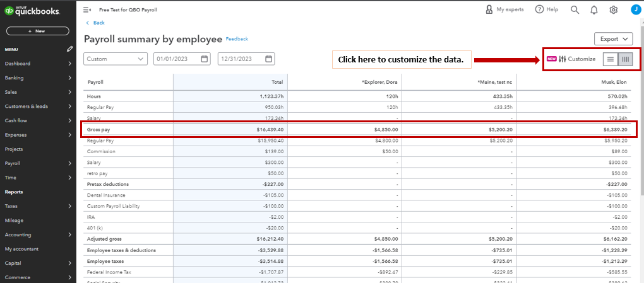The image size is (644, 283).
Task: Open the My experts icon
Action: (x=489, y=9)
